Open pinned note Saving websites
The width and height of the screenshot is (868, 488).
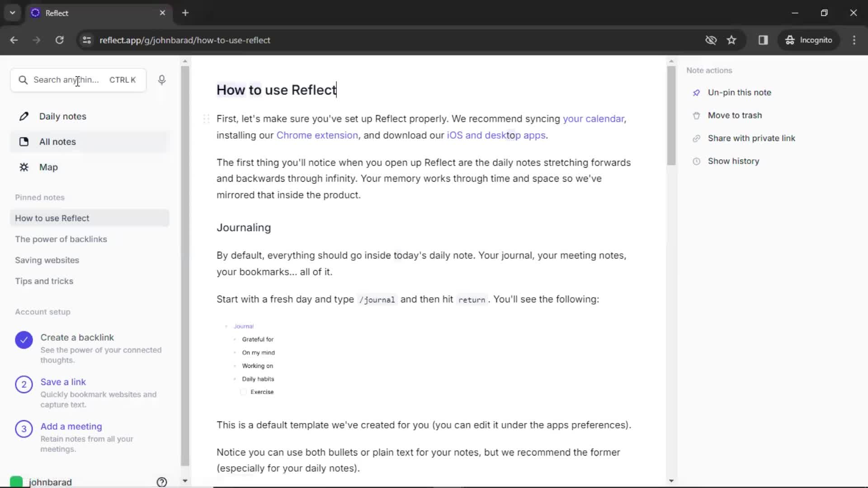point(47,260)
